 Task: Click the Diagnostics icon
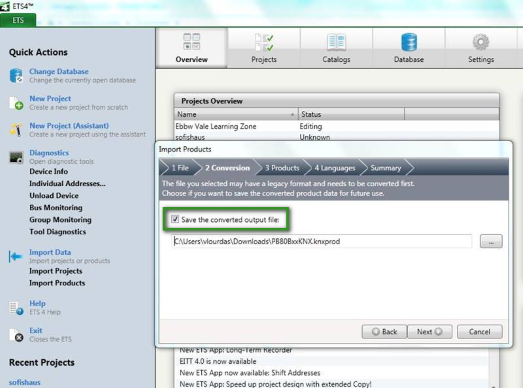(x=16, y=157)
